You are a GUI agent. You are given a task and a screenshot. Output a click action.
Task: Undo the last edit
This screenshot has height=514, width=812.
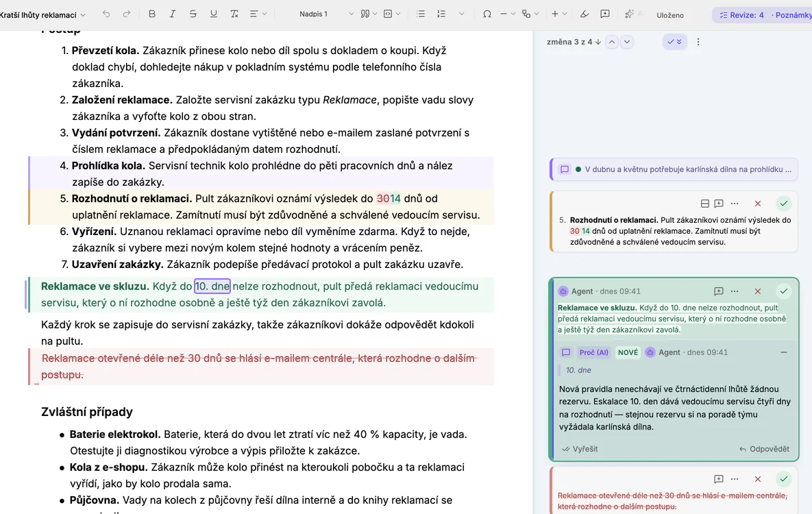[106, 14]
